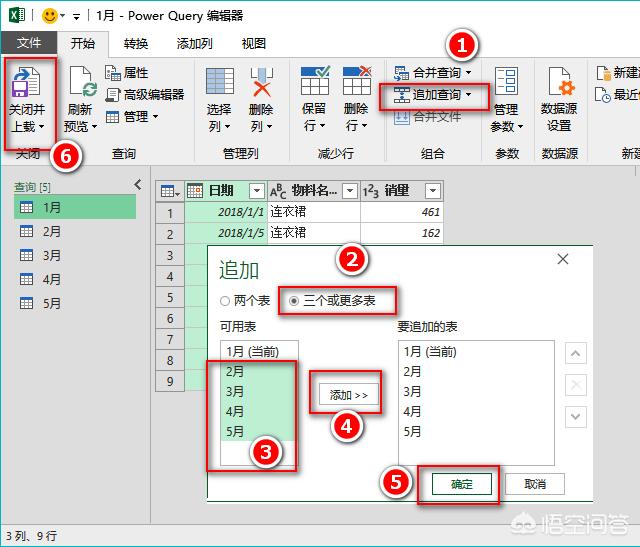Viewport: 640px width, 547px height.
Task: Click Close & Load (关闭并上载) icon
Action: tap(27, 82)
